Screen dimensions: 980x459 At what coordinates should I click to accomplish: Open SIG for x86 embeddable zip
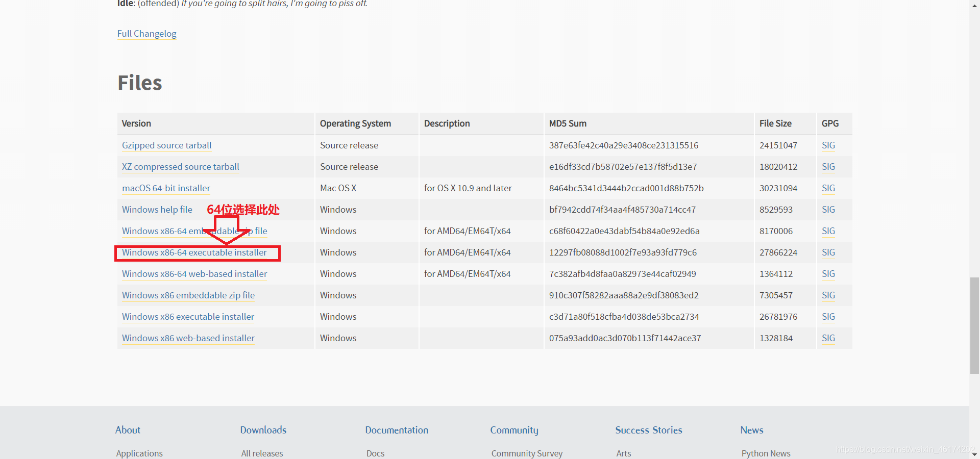pyautogui.click(x=828, y=295)
